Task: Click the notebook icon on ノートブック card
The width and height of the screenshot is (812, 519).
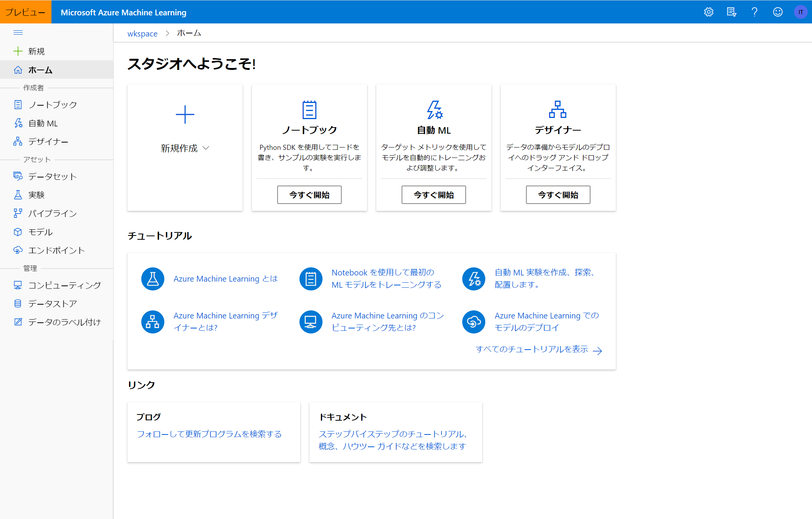Action: (309, 110)
